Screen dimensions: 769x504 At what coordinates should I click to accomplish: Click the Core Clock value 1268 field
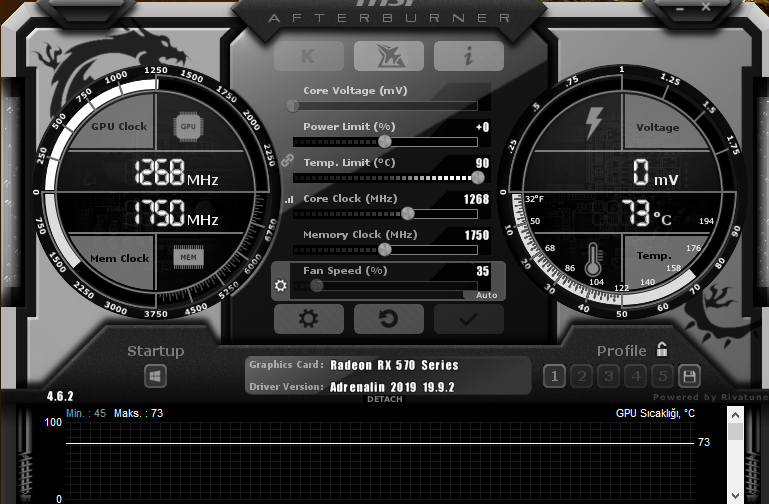476,199
